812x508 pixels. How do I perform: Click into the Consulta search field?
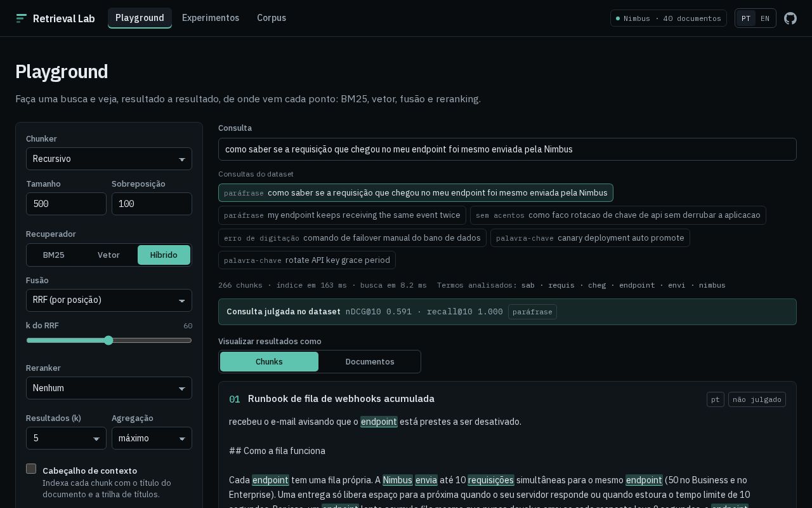[x=507, y=149]
